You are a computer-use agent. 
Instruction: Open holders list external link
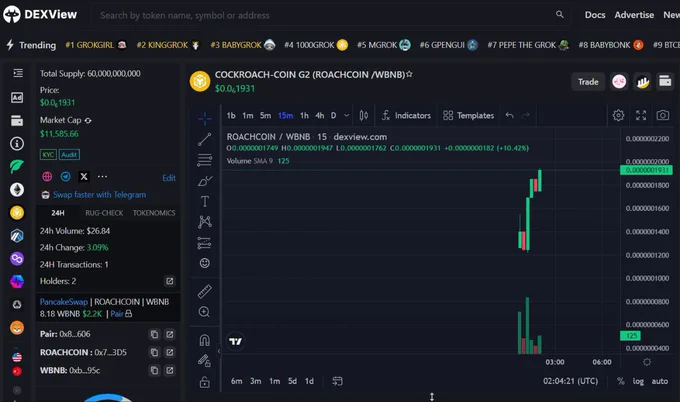[170, 281]
